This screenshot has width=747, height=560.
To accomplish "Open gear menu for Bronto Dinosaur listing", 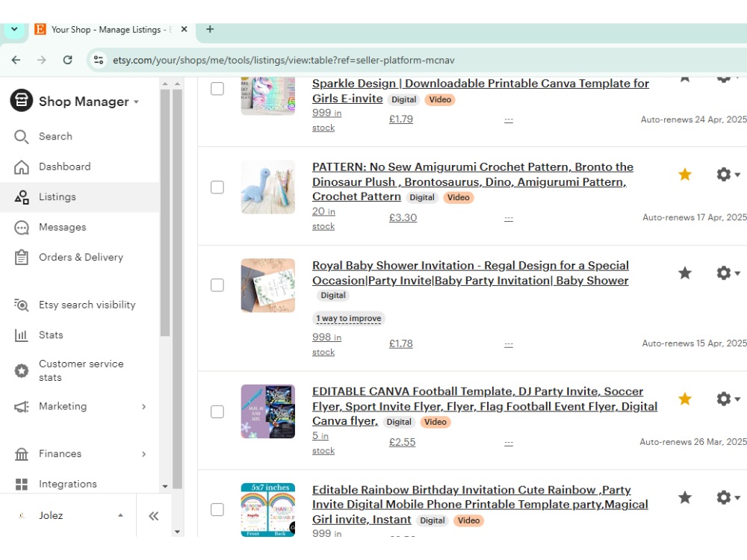I will (728, 175).
